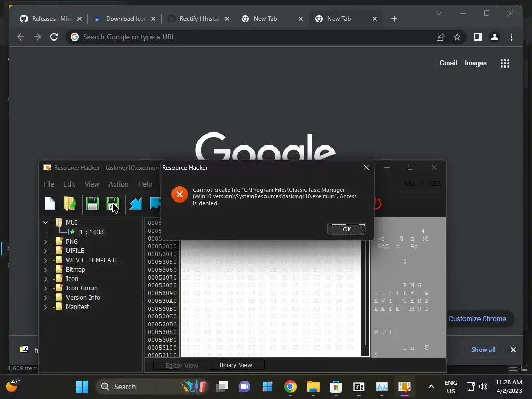Click Show all downloads link
The height and width of the screenshot is (399, 532).
[483, 350]
